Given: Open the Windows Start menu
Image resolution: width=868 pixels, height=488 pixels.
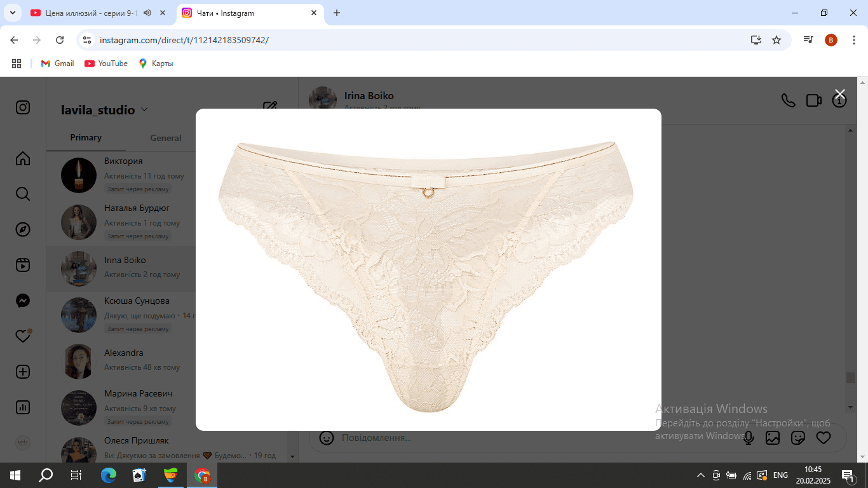Looking at the screenshot, I should 15,475.
